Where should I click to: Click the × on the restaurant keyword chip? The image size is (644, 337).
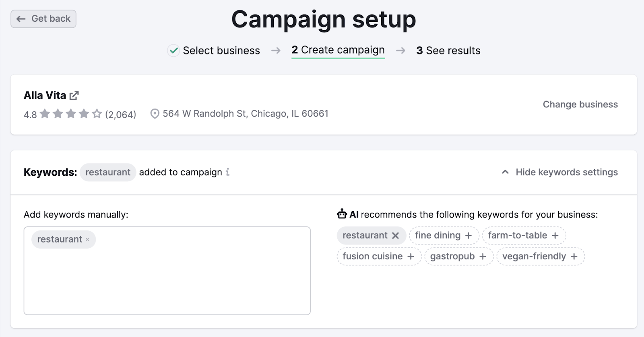(87, 239)
